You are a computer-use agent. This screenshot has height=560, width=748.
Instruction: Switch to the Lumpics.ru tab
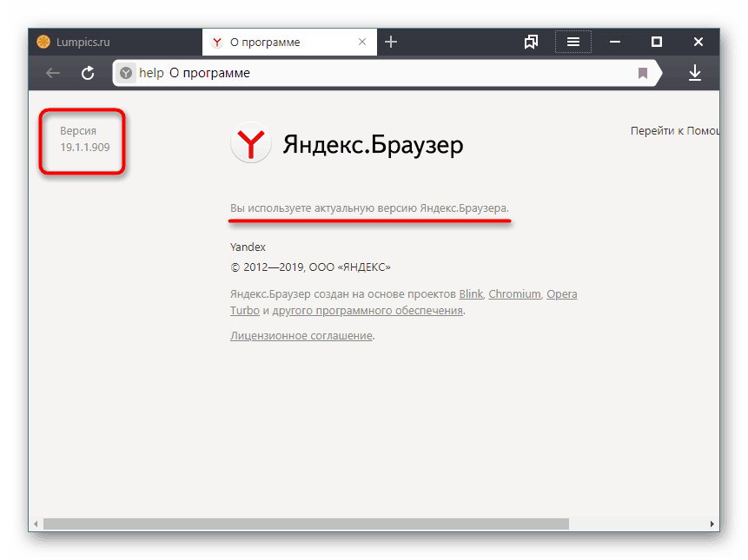click(x=115, y=42)
